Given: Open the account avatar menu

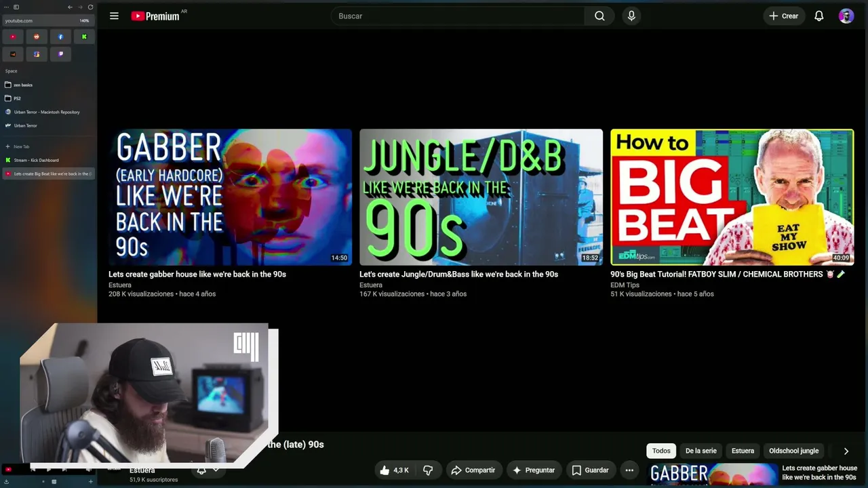Looking at the screenshot, I should (846, 16).
